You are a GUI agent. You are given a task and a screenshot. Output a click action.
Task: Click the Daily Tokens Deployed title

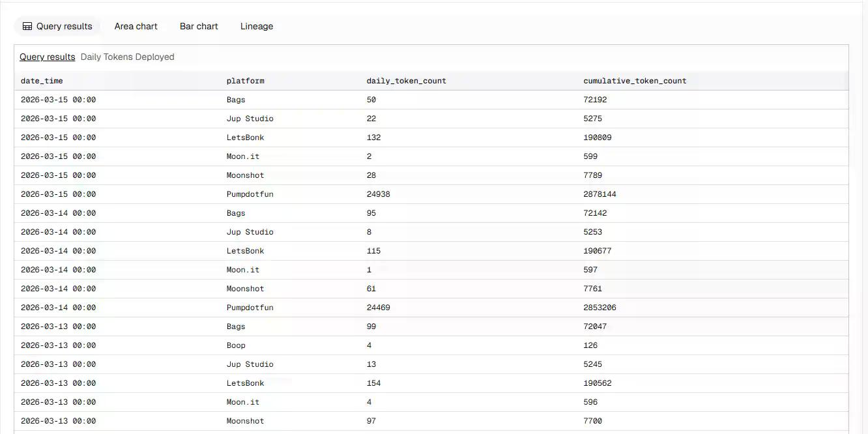[127, 57]
